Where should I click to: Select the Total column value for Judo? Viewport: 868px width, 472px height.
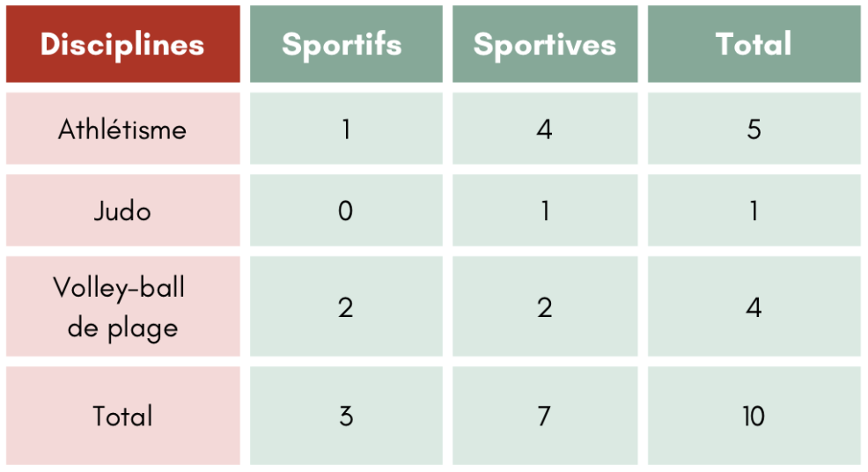pos(754,211)
